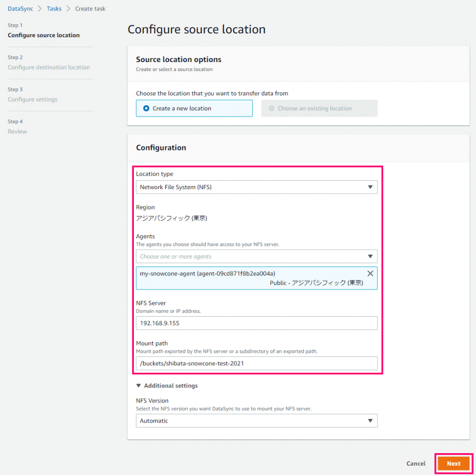
Task: Go to Step 2 Configure destination location
Action: [49, 67]
